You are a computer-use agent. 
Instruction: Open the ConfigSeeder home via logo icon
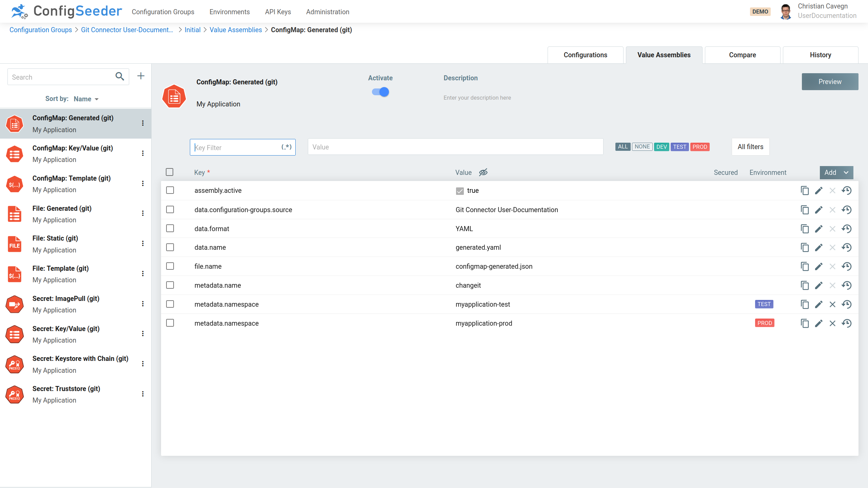[19, 11]
